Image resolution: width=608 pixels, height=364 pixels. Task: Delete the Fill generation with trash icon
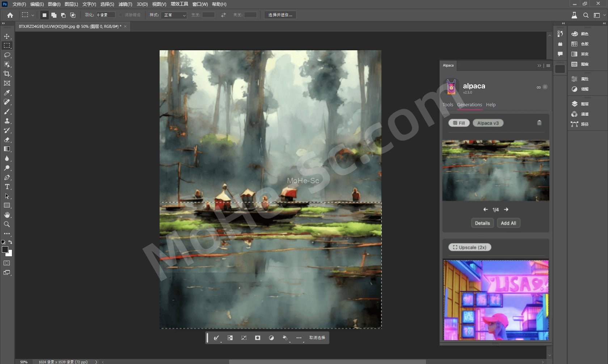(x=539, y=123)
